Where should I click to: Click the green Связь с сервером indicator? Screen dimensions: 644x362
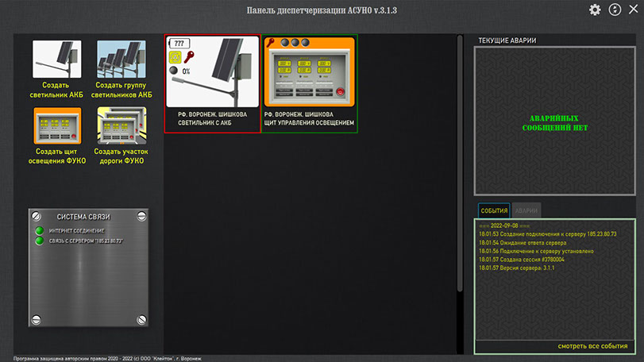click(38, 241)
